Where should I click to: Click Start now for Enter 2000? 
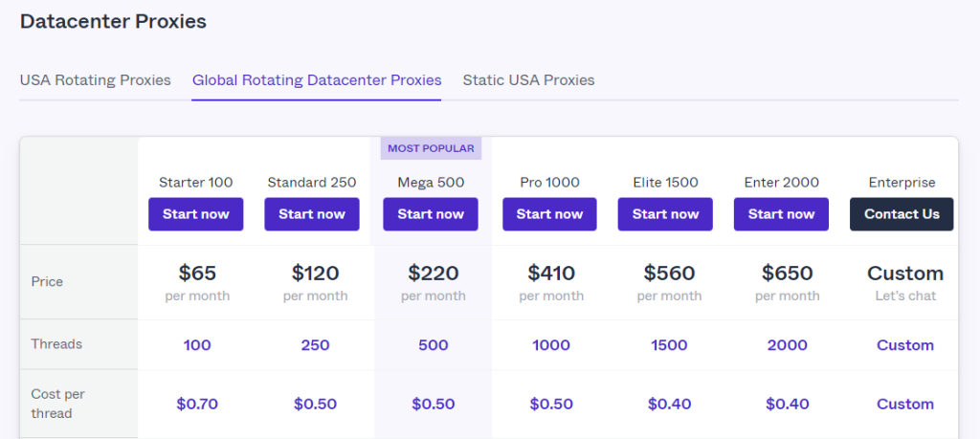click(782, 214)
